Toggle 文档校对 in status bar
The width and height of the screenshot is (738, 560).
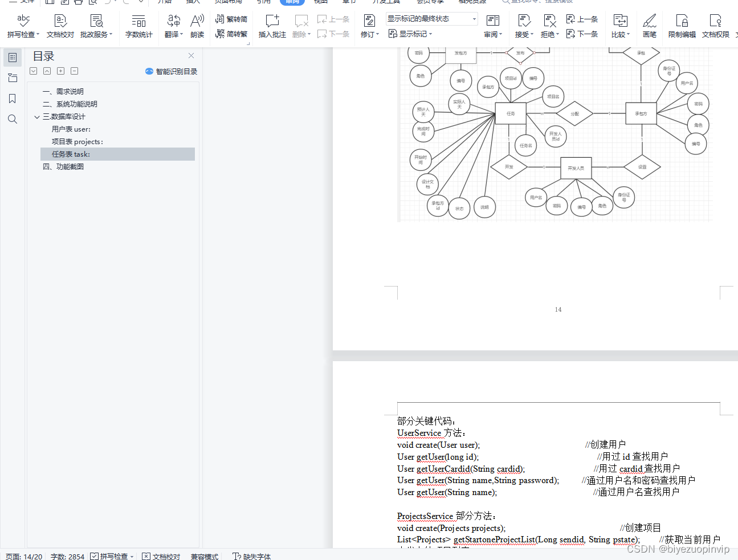click(161, 556)
